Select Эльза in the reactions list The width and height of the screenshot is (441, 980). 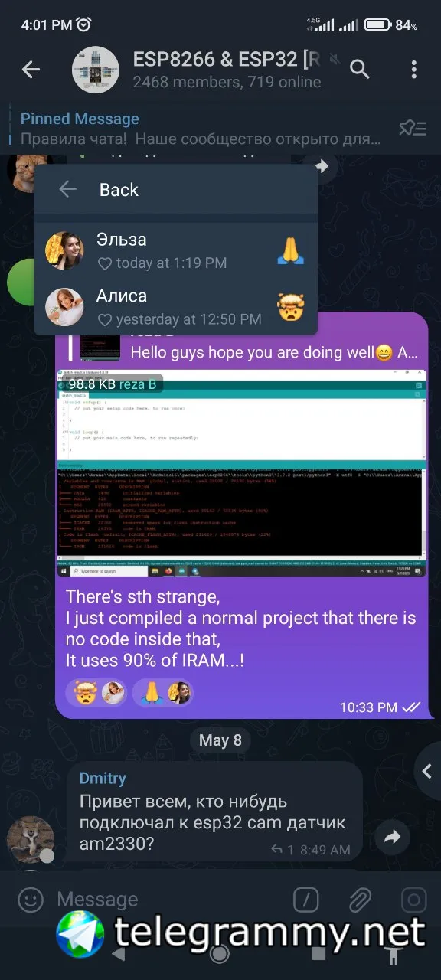[x=175, y=250]
